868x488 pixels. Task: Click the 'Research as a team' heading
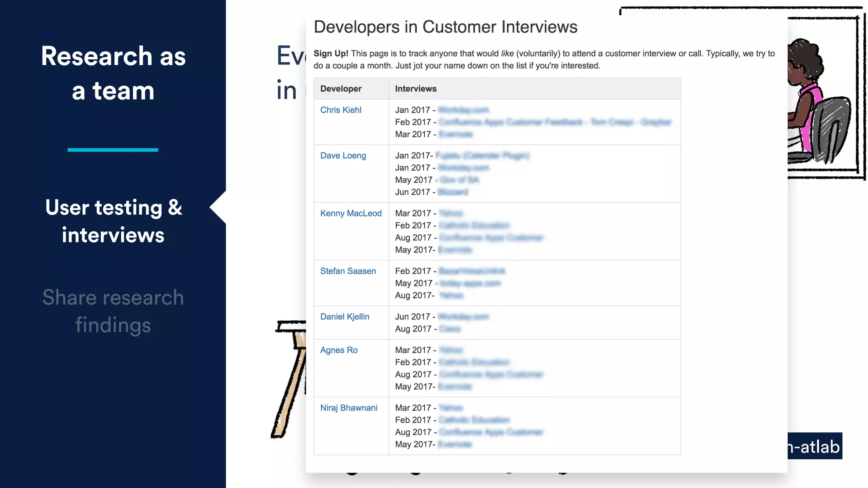[113, 73]
